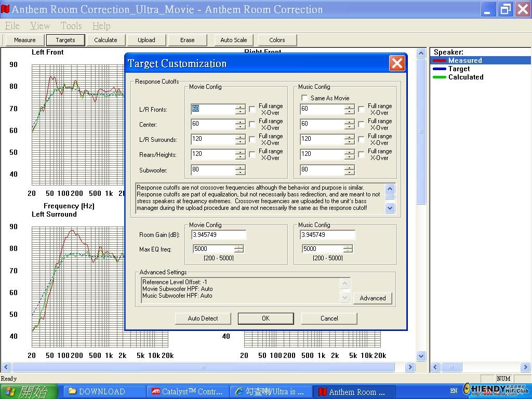
Task: Click the "Movie Subwoofer HPF: Auto" line
Action: click(178, 289)
